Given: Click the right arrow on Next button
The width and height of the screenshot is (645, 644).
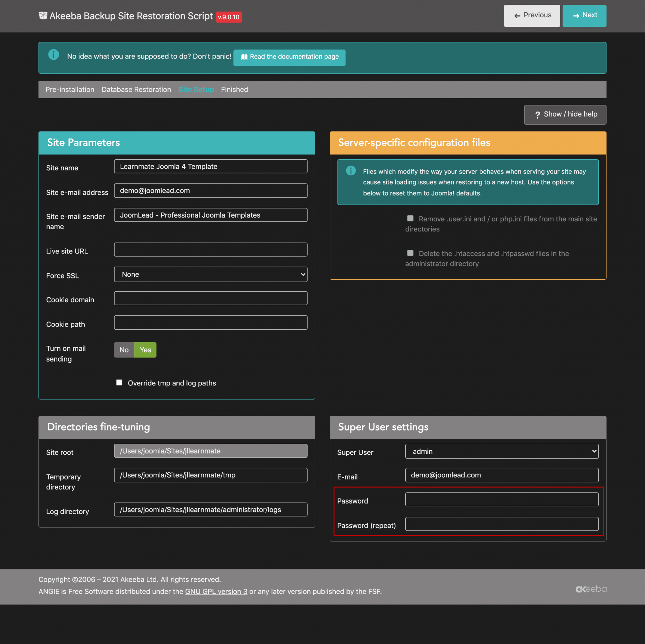Looking at the screenshot, I should point(576,16).
